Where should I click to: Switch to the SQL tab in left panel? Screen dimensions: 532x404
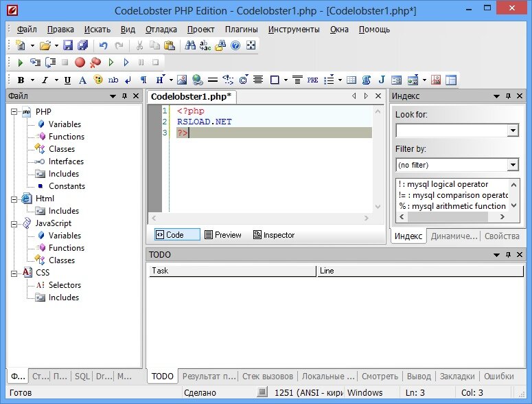point(82,376)
